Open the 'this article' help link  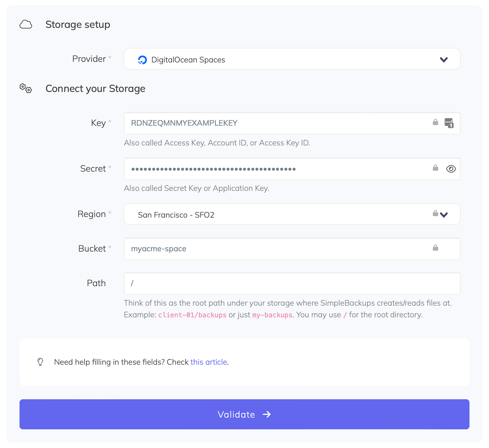coord(209,362)
